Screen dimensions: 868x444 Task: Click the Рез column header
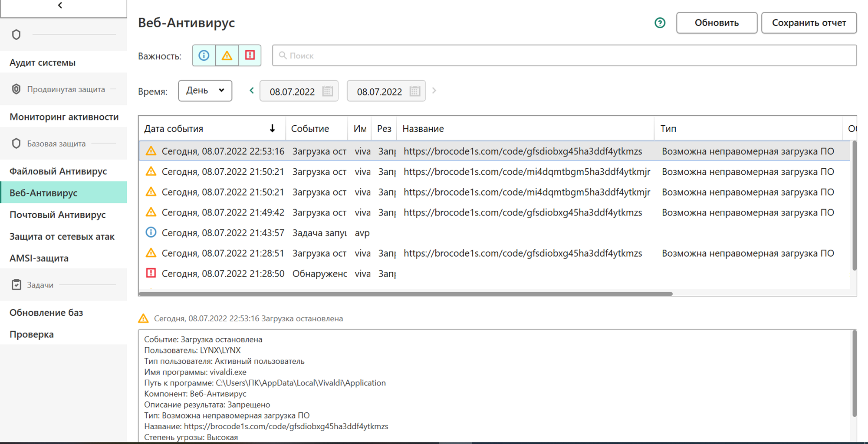384,129
